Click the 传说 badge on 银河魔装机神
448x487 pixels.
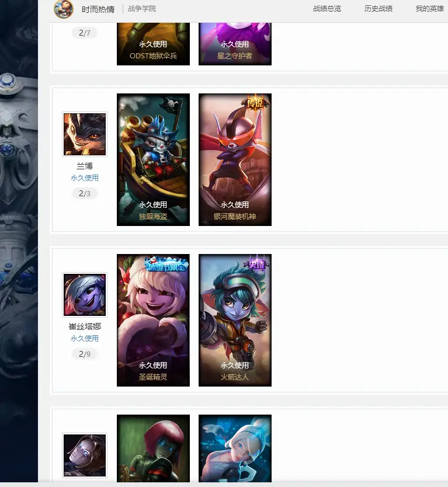(x=255, y=102)
